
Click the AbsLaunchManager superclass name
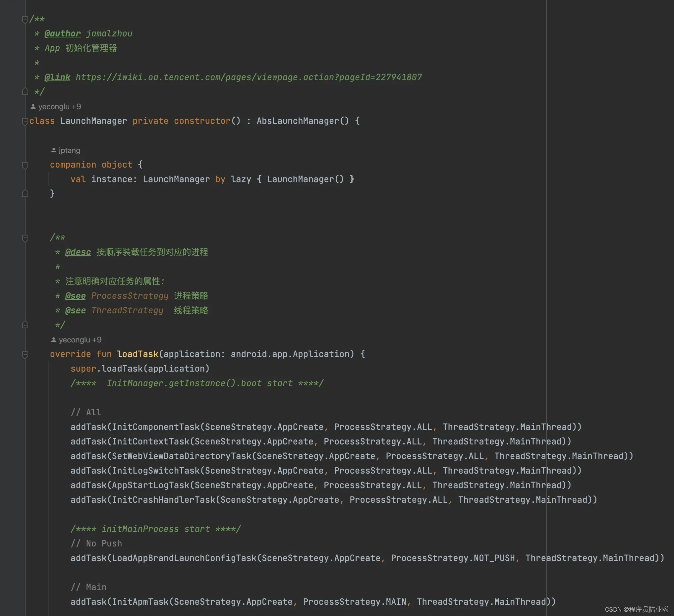298,121
